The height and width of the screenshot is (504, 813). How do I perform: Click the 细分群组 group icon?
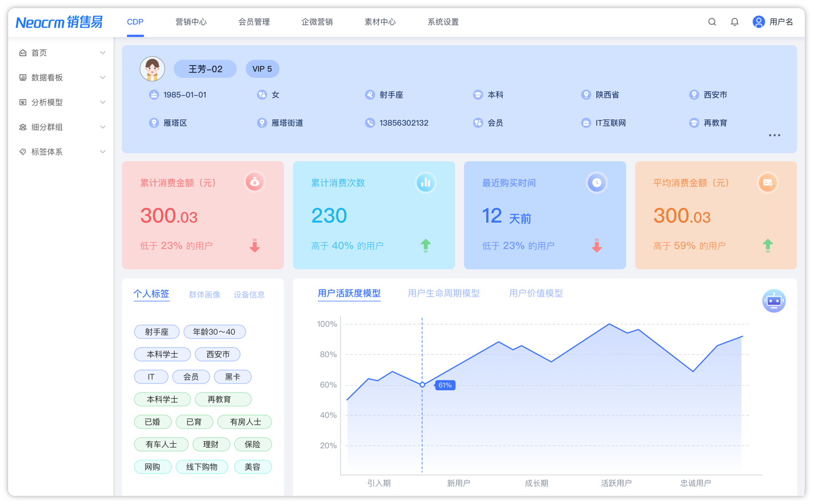click(23, 127)
